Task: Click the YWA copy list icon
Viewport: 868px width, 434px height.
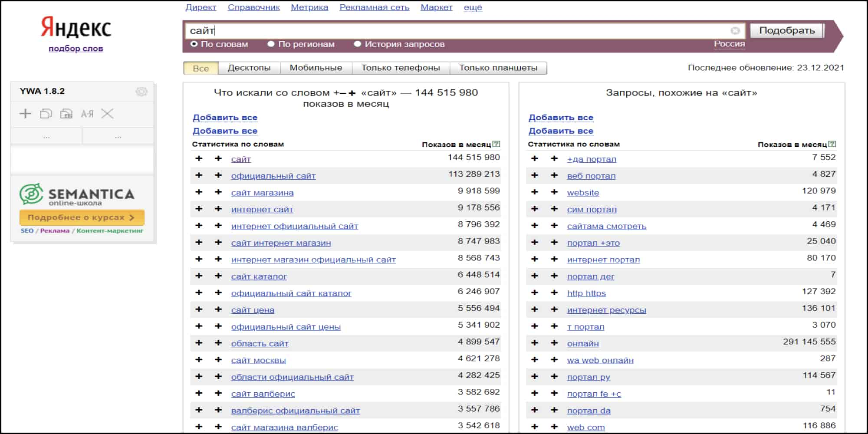Action: coord(46,114)
